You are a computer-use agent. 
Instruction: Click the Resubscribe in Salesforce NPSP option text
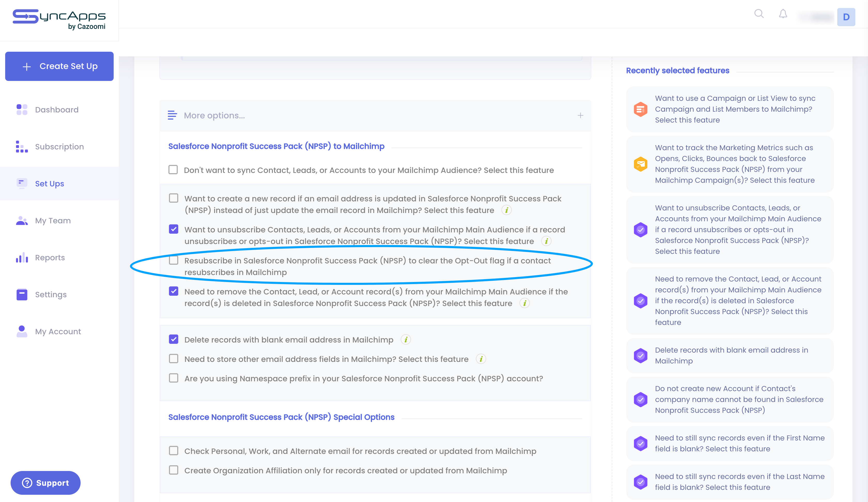pos(368,267)
